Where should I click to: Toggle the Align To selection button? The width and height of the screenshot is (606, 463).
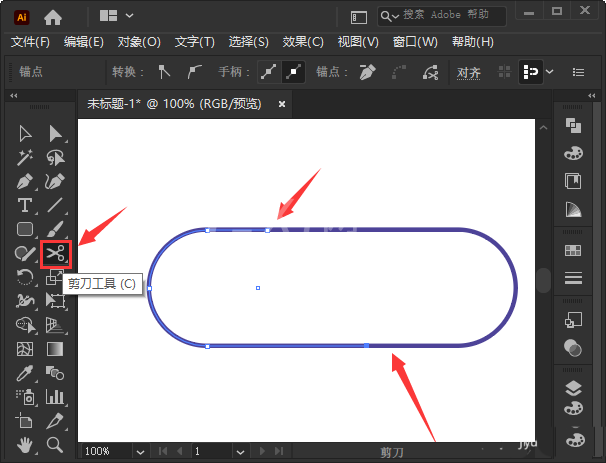[530, 72]
